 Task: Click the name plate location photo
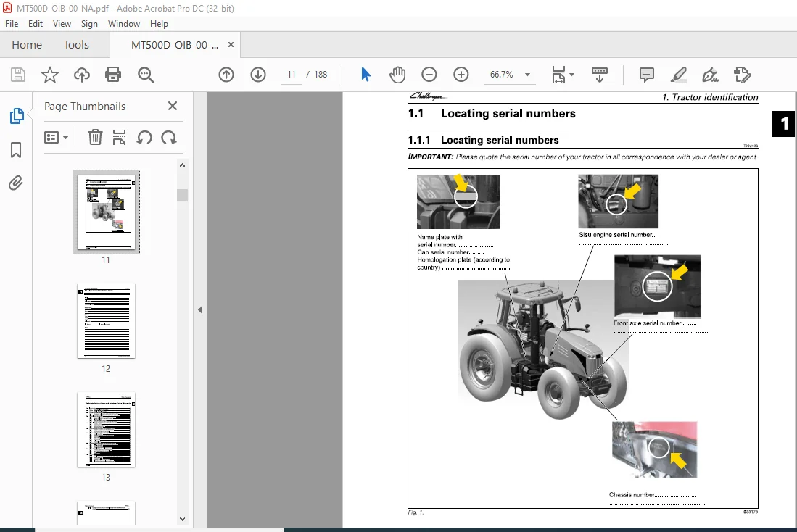(458, 201)
